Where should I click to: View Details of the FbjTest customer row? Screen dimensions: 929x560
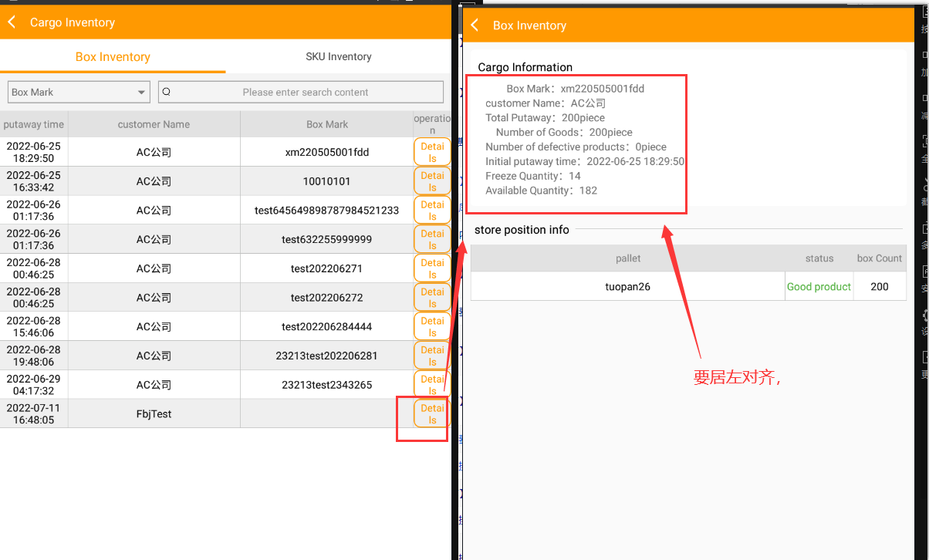click(432, 414)
